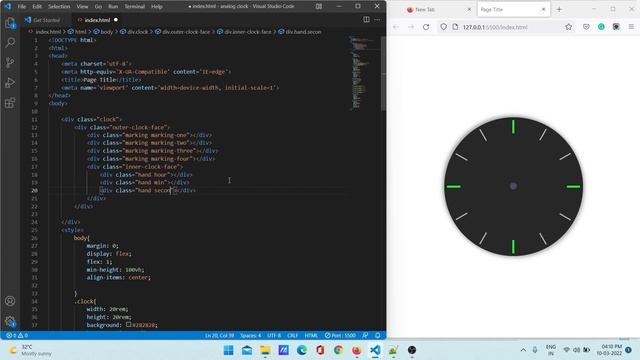Click HTML language mode in status bar
Viewport: 640px width, 360px height.
[x=311, y=336]
